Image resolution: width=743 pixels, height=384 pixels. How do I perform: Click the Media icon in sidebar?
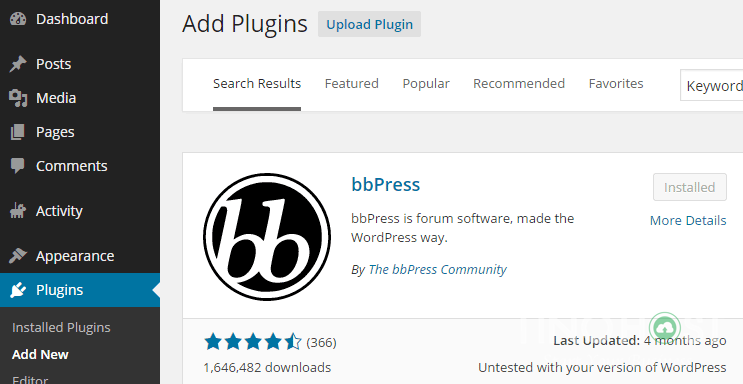(x=18, y=98)
